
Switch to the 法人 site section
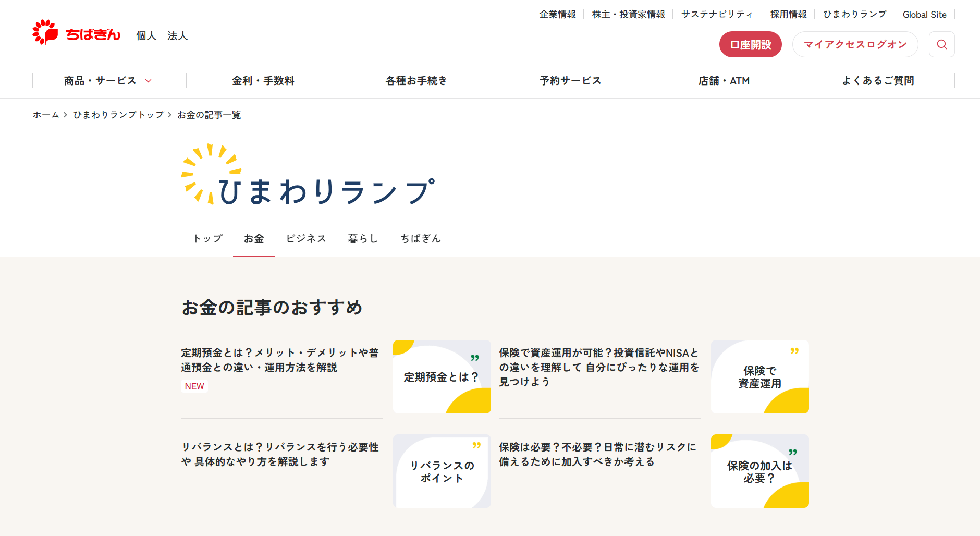tap(177, 36)
